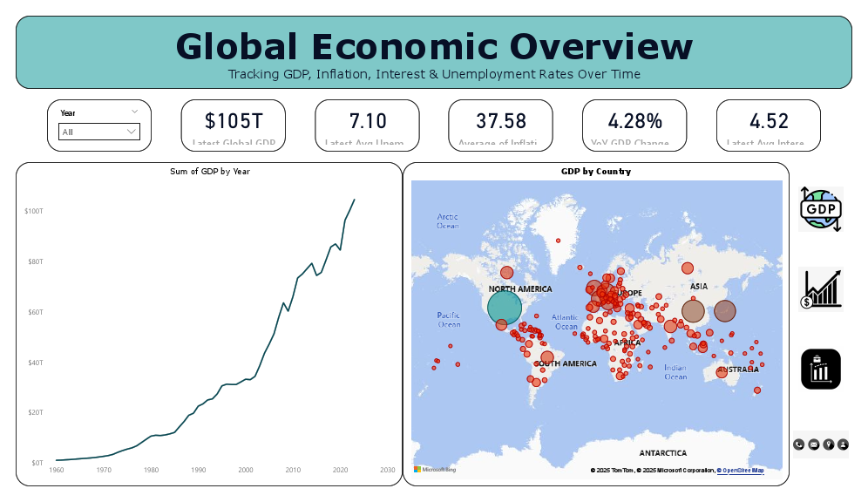Click the GDP by Country map title
The image size is (868, 502).
pyautogui.click(x=594, y=171)
